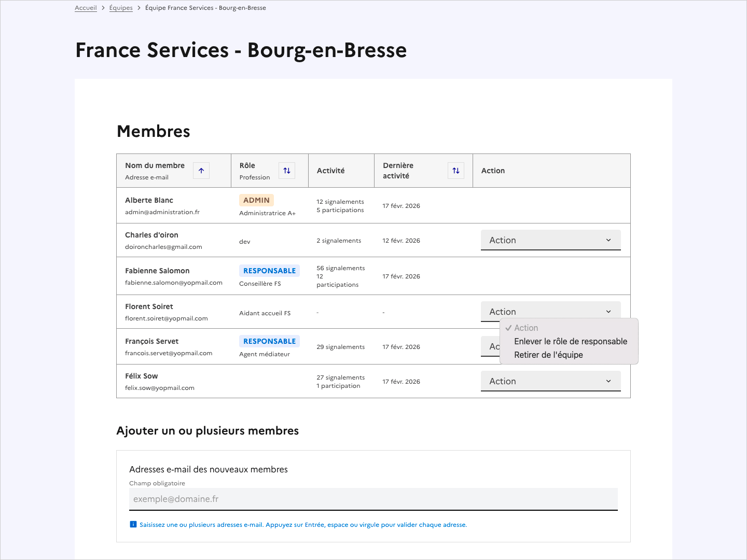The width and height of the screenshot is (747, 560).
Task: Click the ADMIN badge for Alberte Blanc
Action: [256, 200]
